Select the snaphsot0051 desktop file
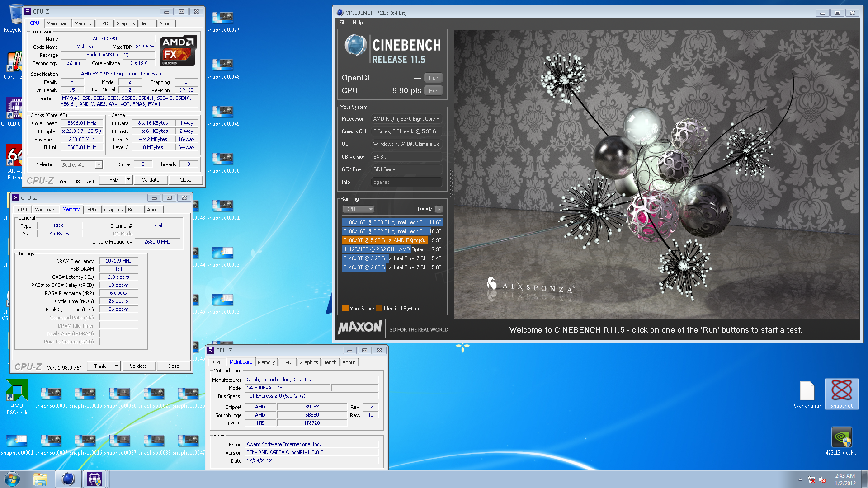Image resolution: width=868 pixels, height=488 pixels. click(223, 210)
